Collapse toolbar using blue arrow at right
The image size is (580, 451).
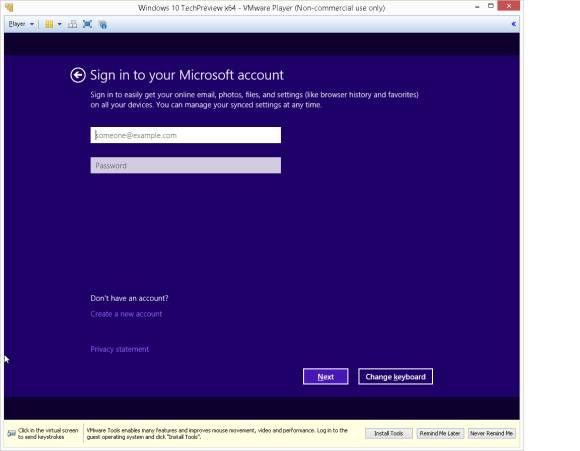[513, 24]
